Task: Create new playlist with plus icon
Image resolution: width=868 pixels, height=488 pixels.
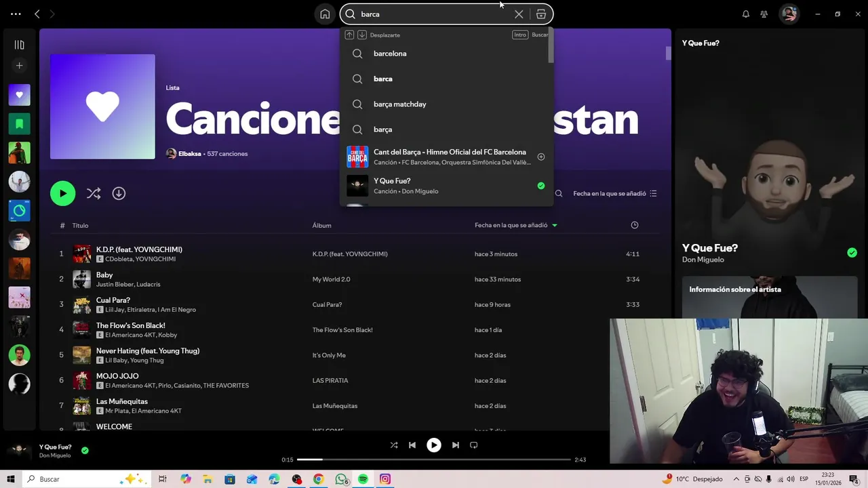Action: [19, 66]
